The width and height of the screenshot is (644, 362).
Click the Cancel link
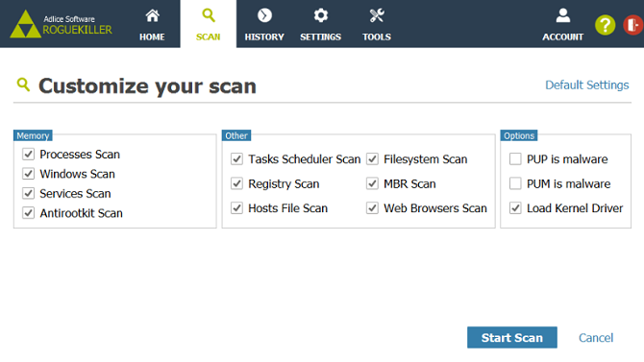coord(596,338)
